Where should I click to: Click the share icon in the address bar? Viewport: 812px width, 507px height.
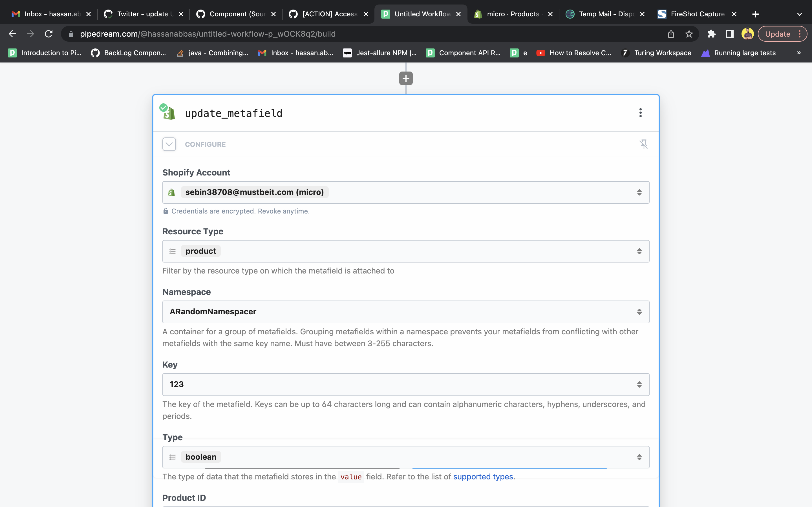tap(671, 34)
